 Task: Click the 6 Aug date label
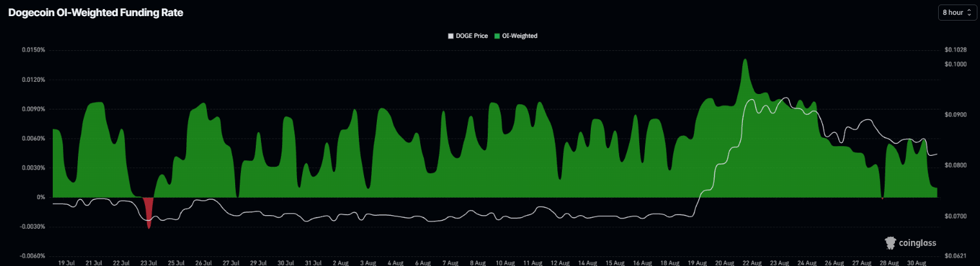pyautogui.click(x=423, y=263)
